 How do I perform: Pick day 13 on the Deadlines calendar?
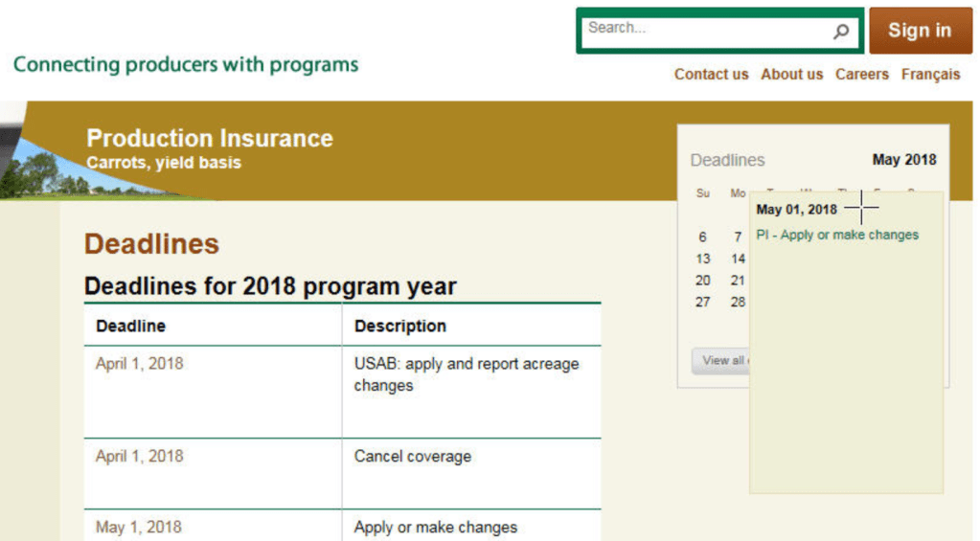coord(703,259)
